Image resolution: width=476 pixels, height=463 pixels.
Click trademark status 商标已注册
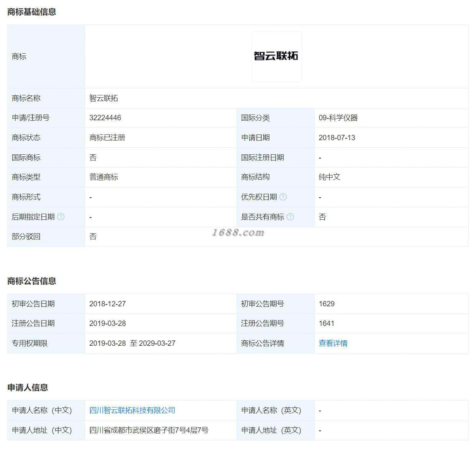tap(107, 137)
